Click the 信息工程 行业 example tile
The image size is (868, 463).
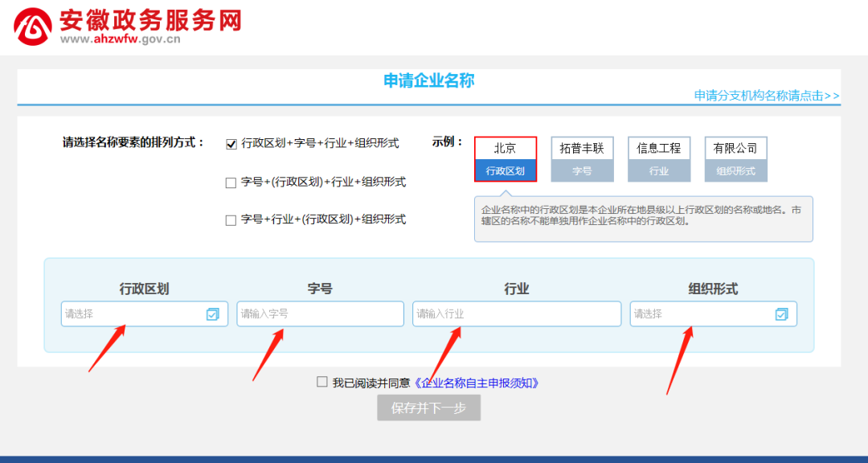click(x=659, y=148)
